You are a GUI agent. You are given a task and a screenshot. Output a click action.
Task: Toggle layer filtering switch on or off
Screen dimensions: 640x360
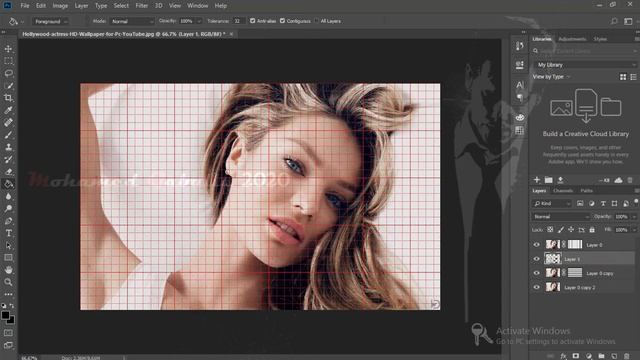pyautogui.click(x=636, y=201)
